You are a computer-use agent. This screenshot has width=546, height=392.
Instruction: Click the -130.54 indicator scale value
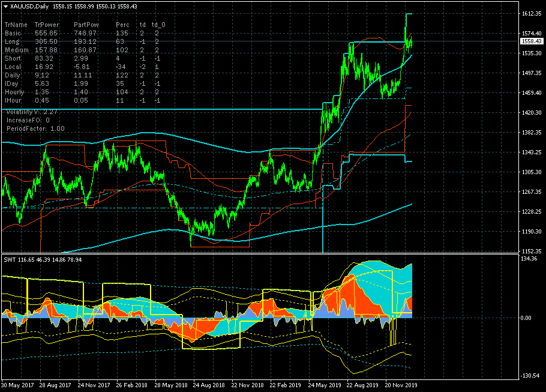coord(529,376)
